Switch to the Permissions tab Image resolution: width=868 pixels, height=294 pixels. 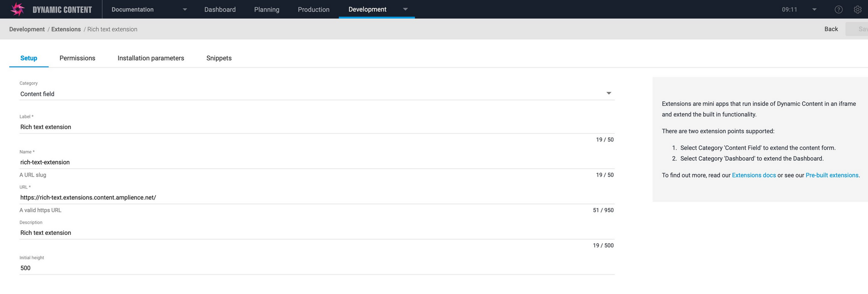77,58
